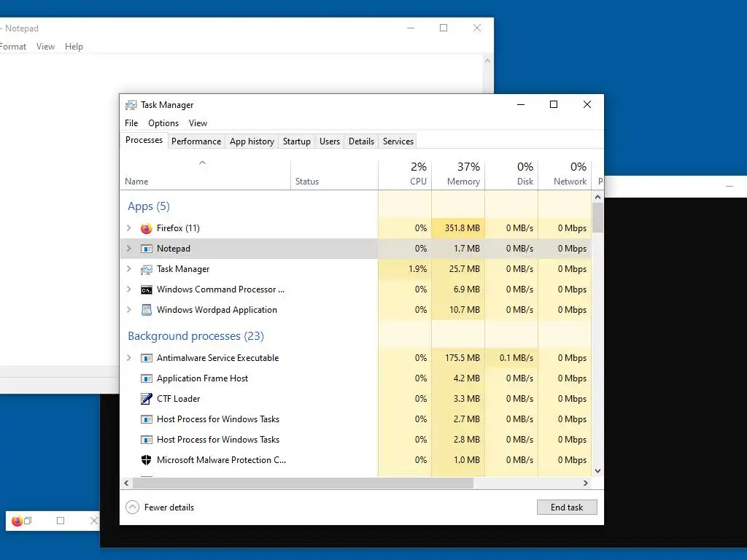The height and width of the screenshot is (560, 747).
Task: Click horizontal scrollbar left arrow in Task Manager
Action: pos(126,483)
